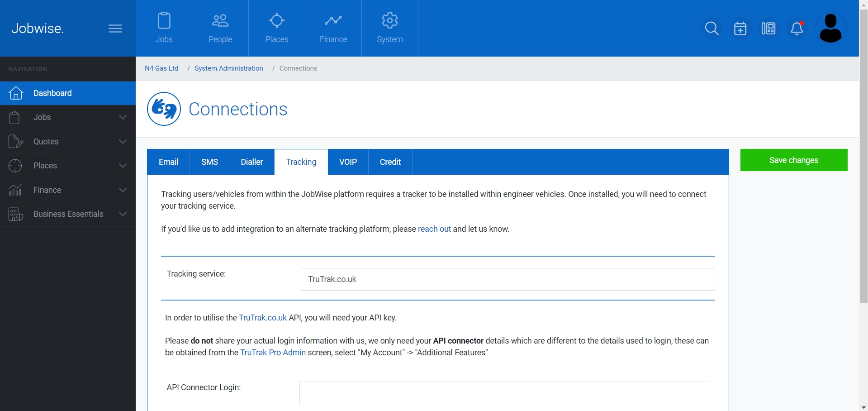Click the Finance chart icon in sidebar

(15, 190)
